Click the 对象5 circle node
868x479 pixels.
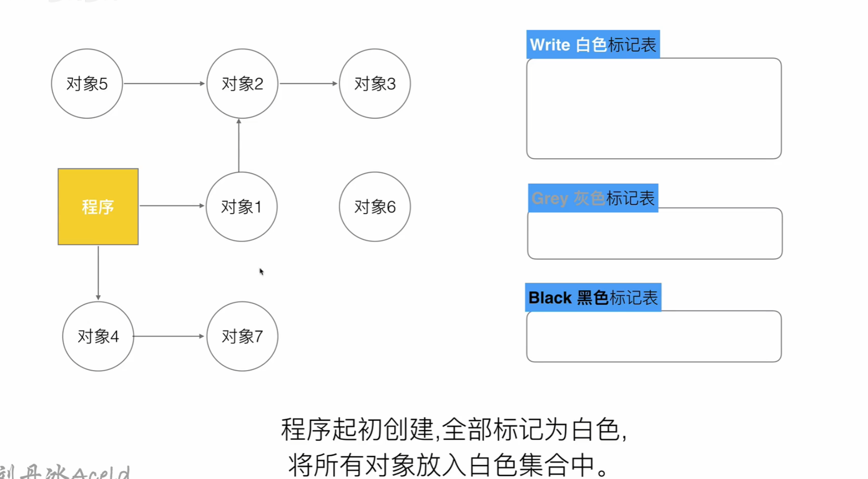pyautogui.click(x=87, y=84)
